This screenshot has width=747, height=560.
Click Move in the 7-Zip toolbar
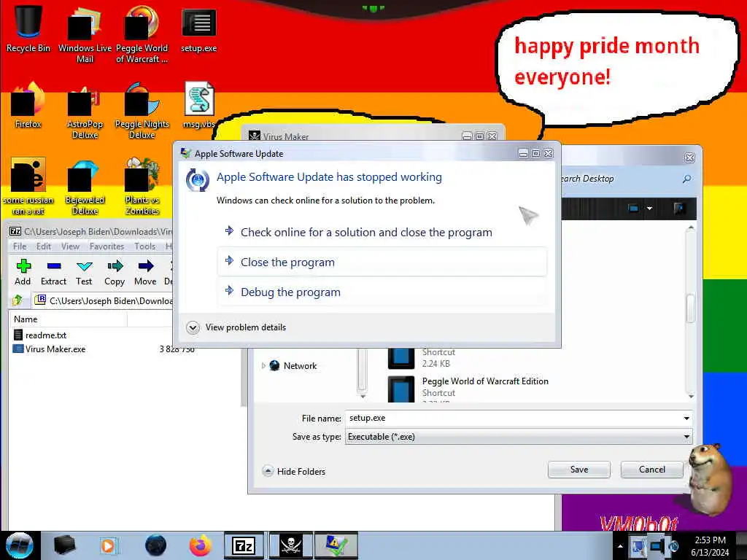tap(145, 273)
